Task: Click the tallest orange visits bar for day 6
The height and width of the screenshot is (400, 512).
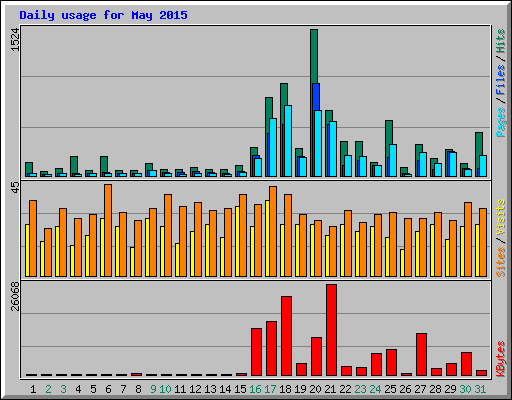Action: [x=108, y=230]
